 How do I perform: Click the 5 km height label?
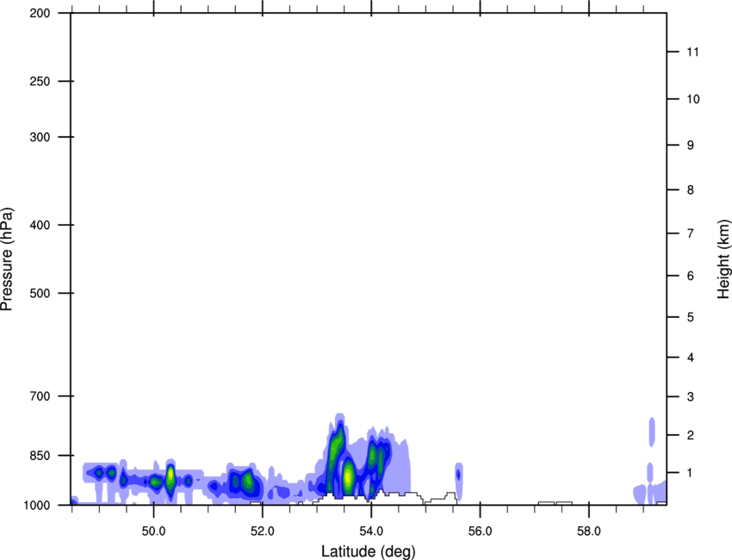[691, 317]
